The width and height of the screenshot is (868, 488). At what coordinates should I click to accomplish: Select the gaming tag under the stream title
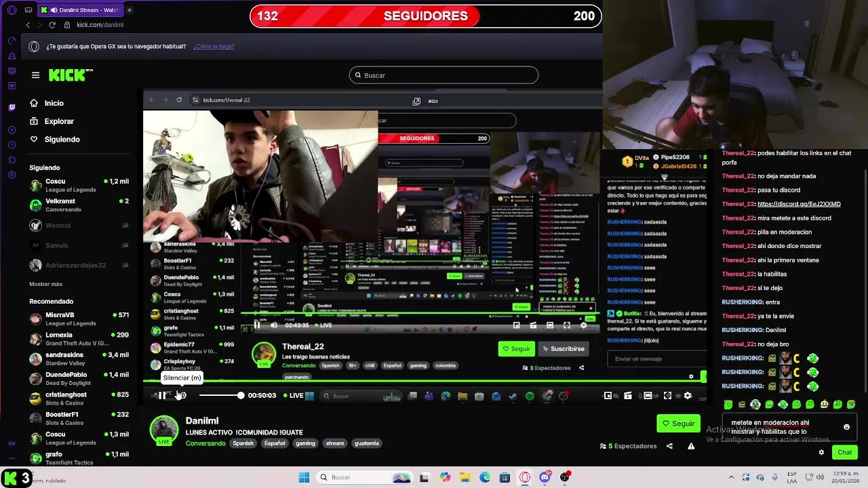click(x=305, y=443)
